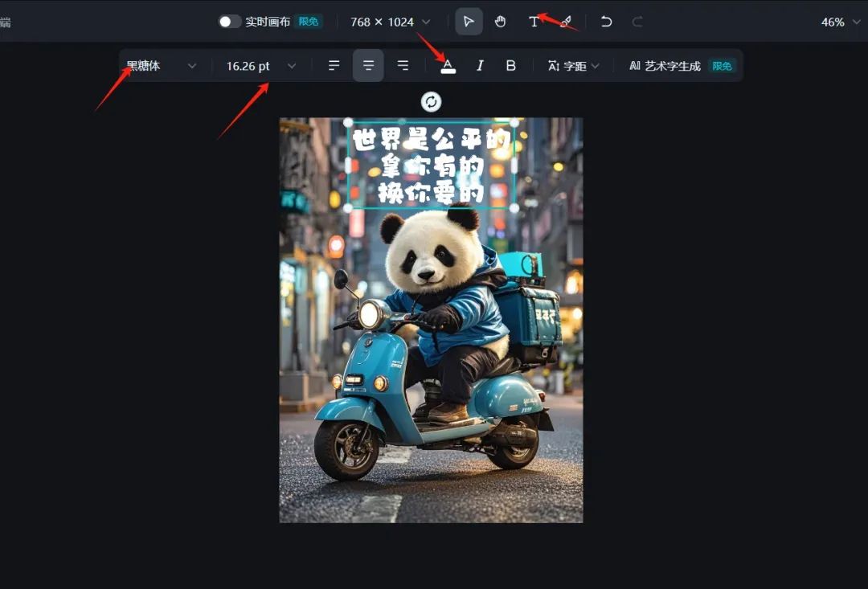This screenshot has height=589, width=868.
Task: Click the text box top-left resize handle
Action: tap(348, 122)
